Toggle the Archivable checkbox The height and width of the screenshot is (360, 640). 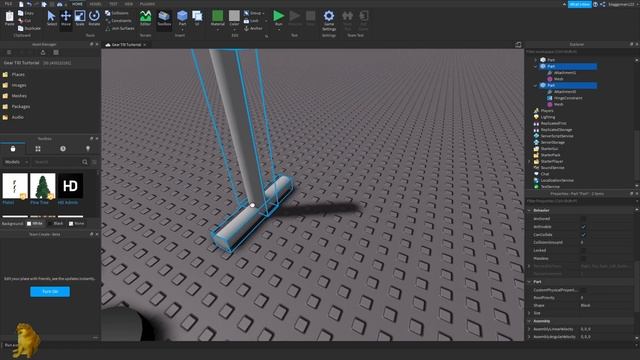click(583, 227)
